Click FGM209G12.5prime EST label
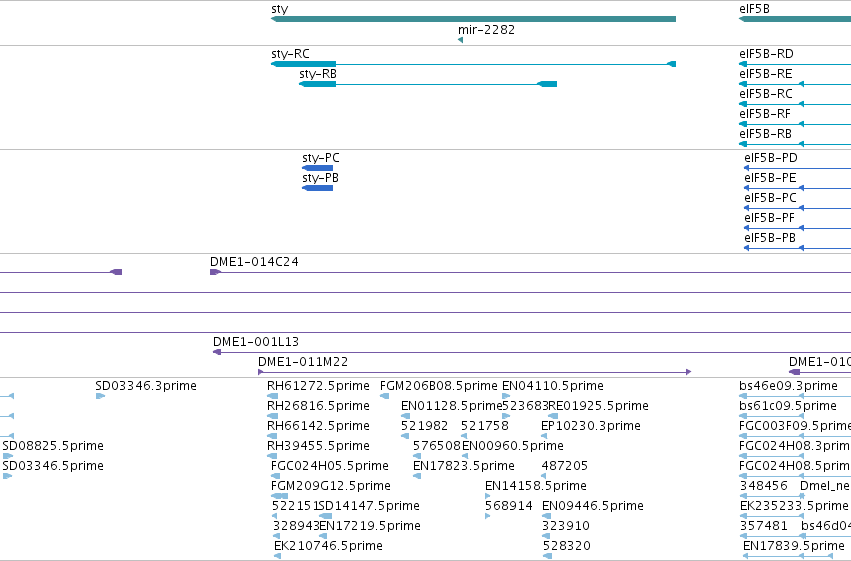The height and width of the screenshot is (561, 851). click(331, 486)
